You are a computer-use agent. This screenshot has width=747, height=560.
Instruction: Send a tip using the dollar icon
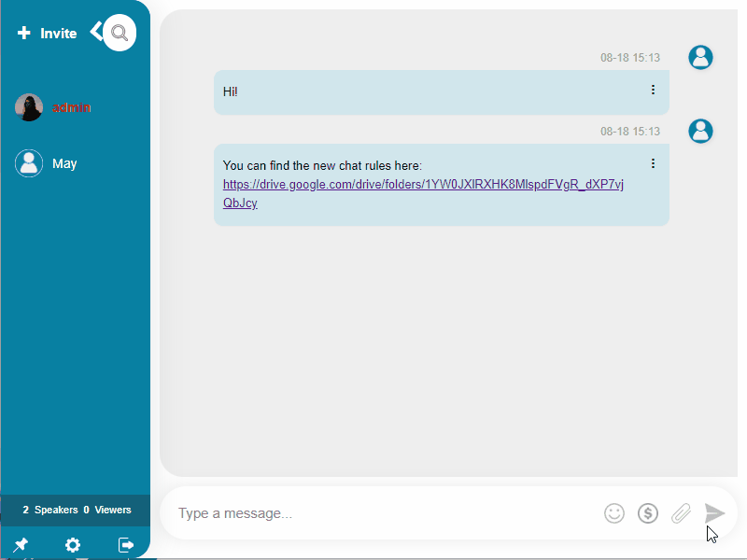point(648,513)
